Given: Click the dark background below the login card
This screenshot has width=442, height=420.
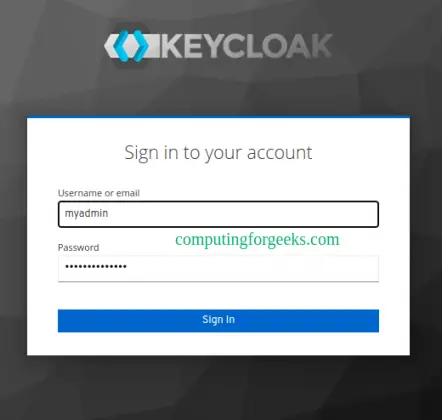Looking at the screenshot, I should click(218, 388).
